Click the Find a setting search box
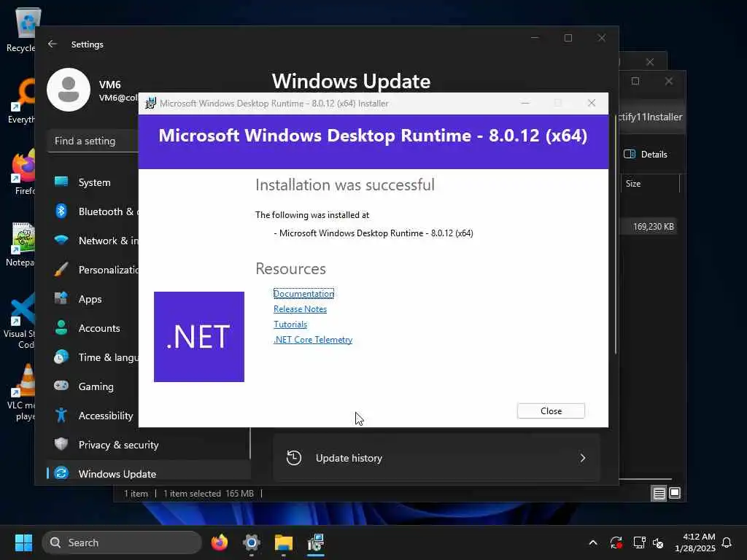The image size is (747, 560). tap(93, 141)
